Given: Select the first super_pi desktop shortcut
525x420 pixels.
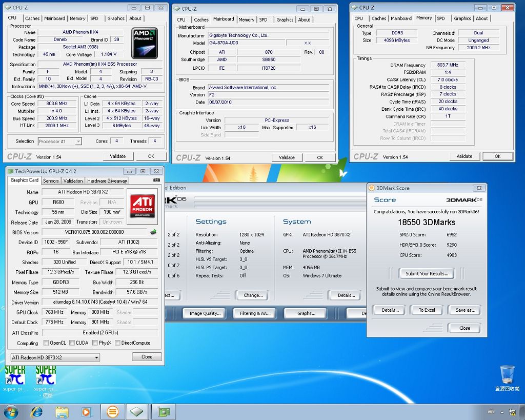Looking at the screenshot, I should [x=15, y=378].
